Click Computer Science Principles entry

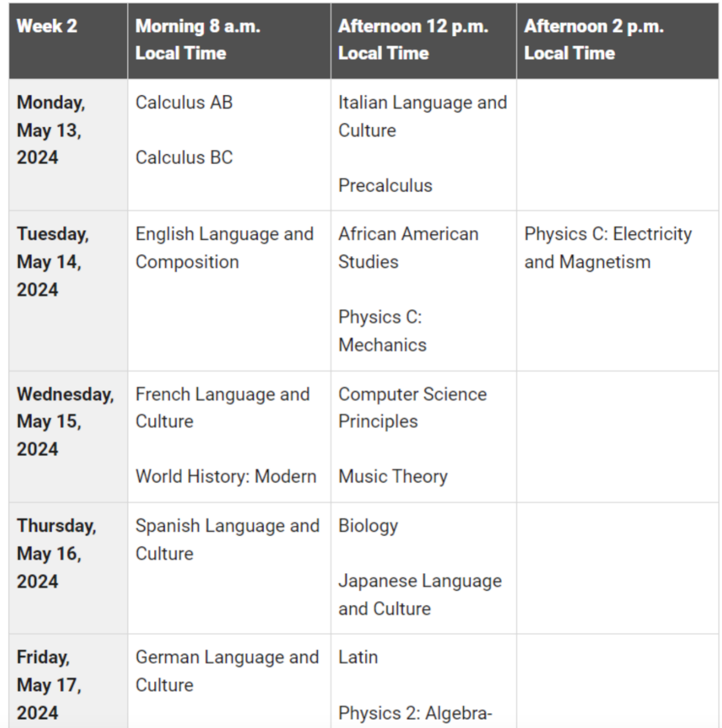pos(412,408)
